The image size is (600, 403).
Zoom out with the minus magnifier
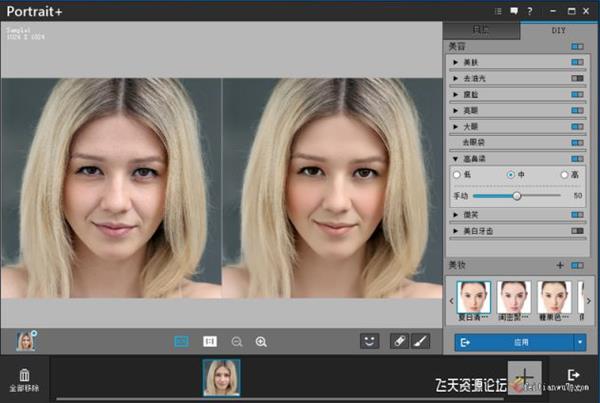coord(237,341)
